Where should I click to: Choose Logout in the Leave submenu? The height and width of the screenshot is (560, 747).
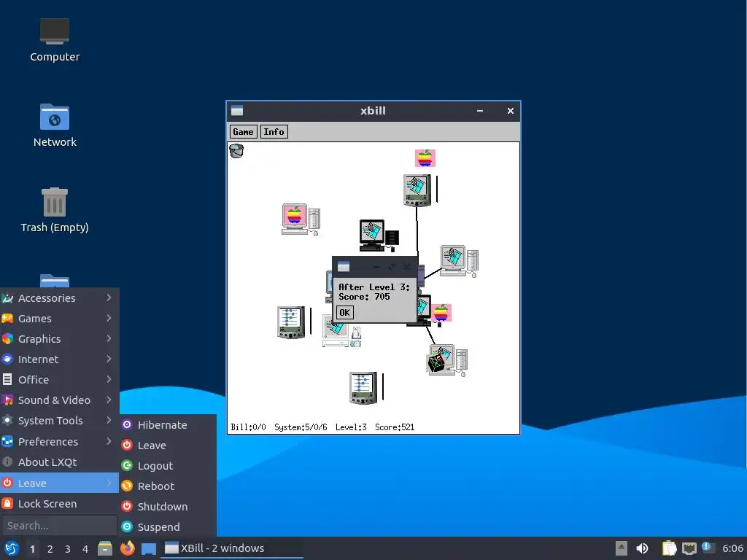[x=169, y=466]
